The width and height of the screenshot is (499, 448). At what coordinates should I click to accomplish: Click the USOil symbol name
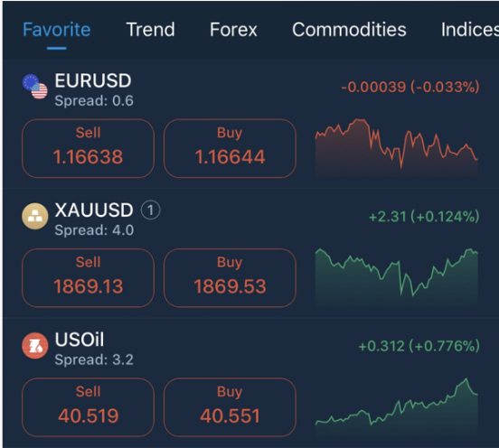point(80,340)
